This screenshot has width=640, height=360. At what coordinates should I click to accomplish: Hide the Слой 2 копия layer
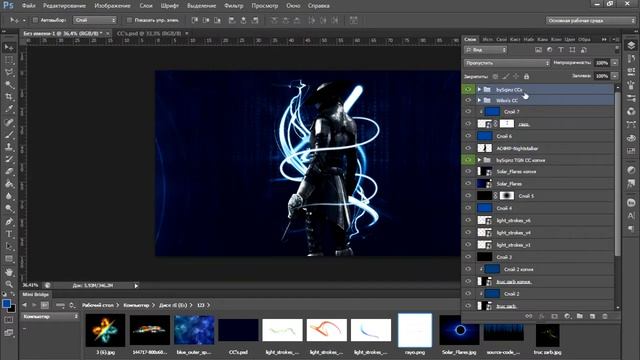(468, 269)
